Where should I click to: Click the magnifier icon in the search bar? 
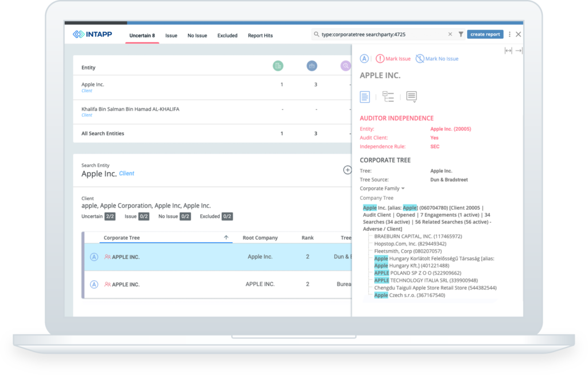coord(316,34)
